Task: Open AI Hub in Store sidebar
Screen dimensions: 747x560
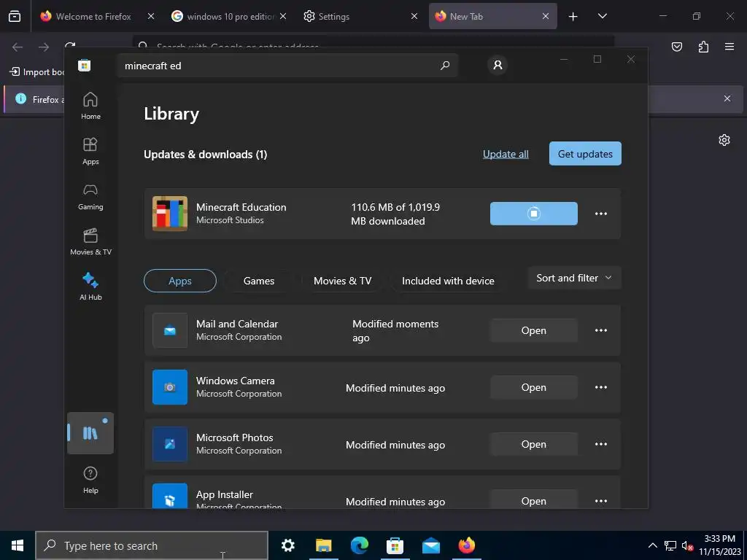Action: click(90, 287)
